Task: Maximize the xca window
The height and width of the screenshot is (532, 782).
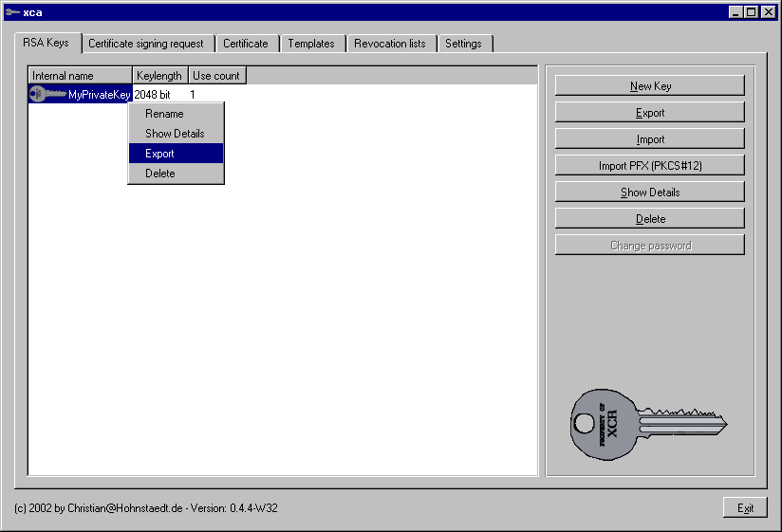Action: (x=752, y=11)
